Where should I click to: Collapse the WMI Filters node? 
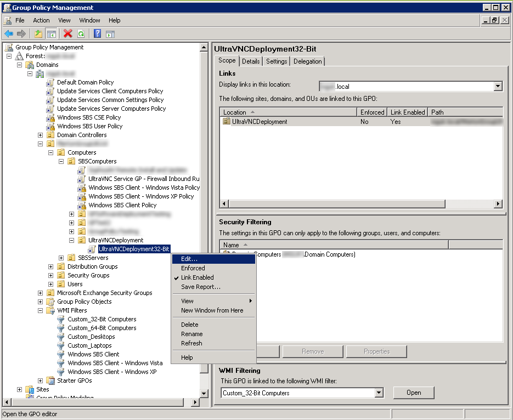pos(40,310)
